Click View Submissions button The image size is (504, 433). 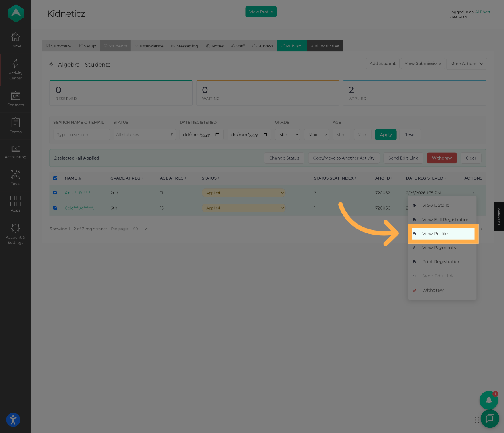[423, 63]
